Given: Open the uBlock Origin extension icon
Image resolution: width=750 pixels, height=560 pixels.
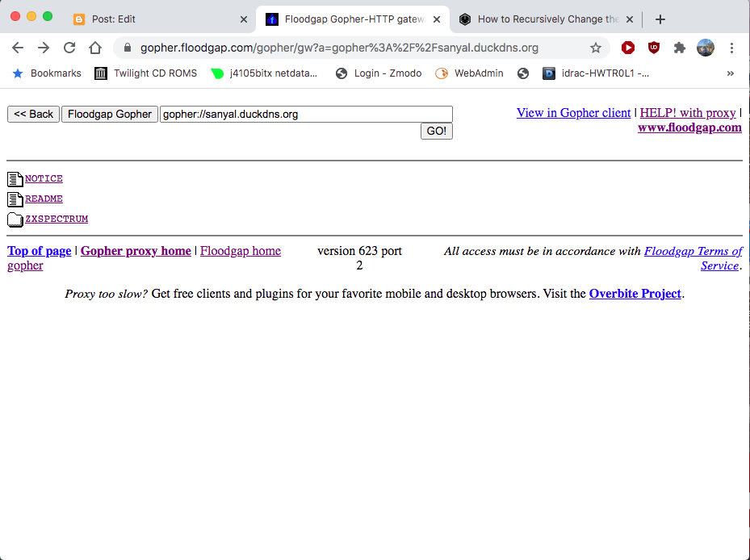Looking at the screenshot, I should coord(656,48).
